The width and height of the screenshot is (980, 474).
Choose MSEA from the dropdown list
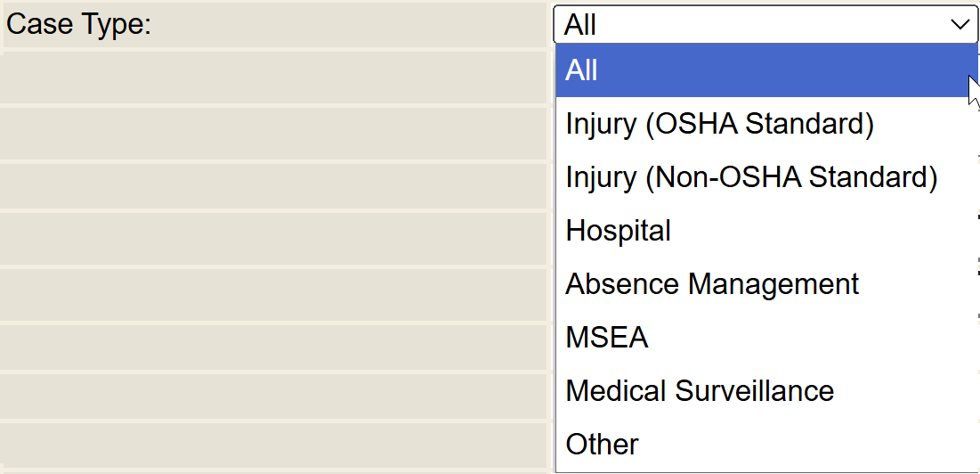point(607,338)
